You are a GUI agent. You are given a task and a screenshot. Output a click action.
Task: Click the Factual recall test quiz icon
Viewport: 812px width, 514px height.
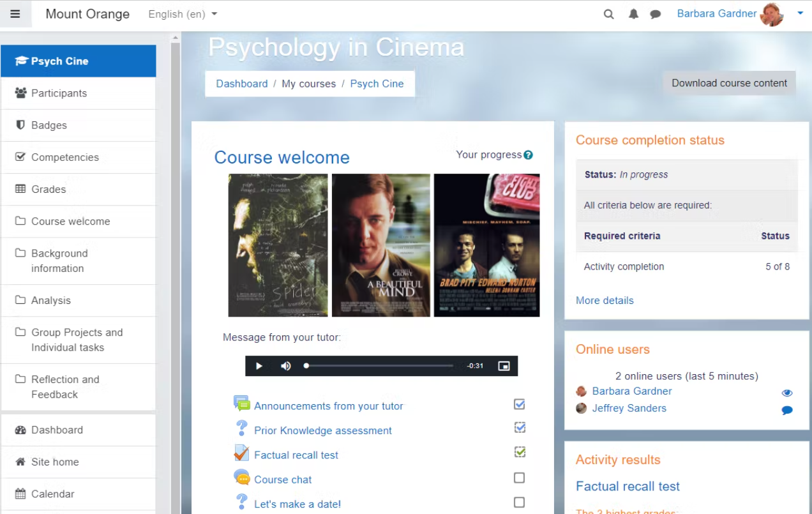click(x=241, y=453)
